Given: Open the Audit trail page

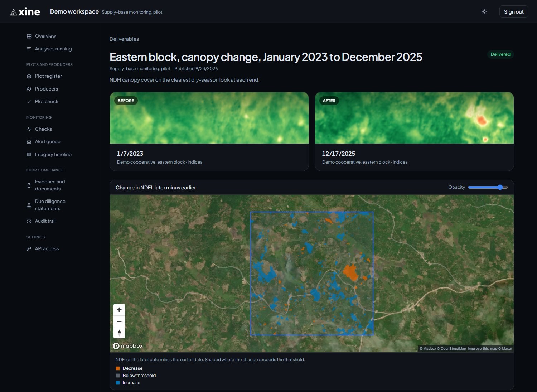Looking at the screenshot, I should pyautogui.click(x=45, y=221).
